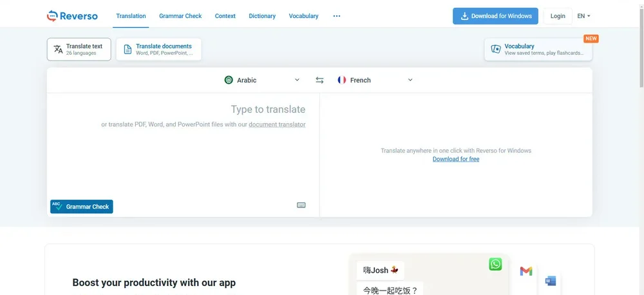Image resolution: width=644 pixels, height=295 pixels.
Task: Click the WhatsApp icon
Action: pyautogui.click(x=495, y=264)
